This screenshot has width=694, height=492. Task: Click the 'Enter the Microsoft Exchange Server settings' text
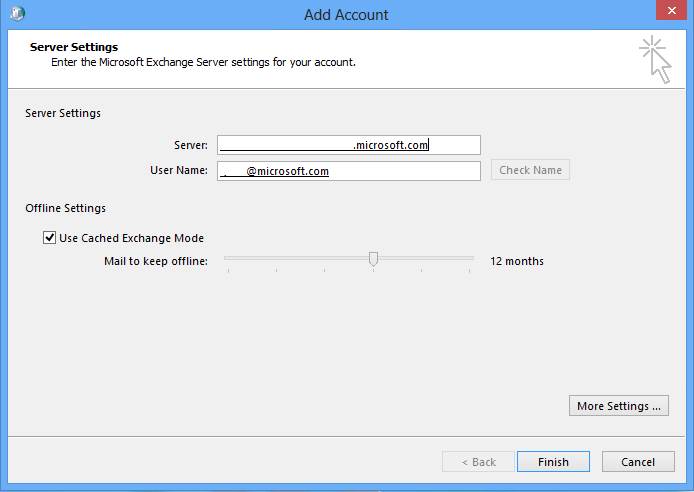pyautogui.click(x=203, y=62)
